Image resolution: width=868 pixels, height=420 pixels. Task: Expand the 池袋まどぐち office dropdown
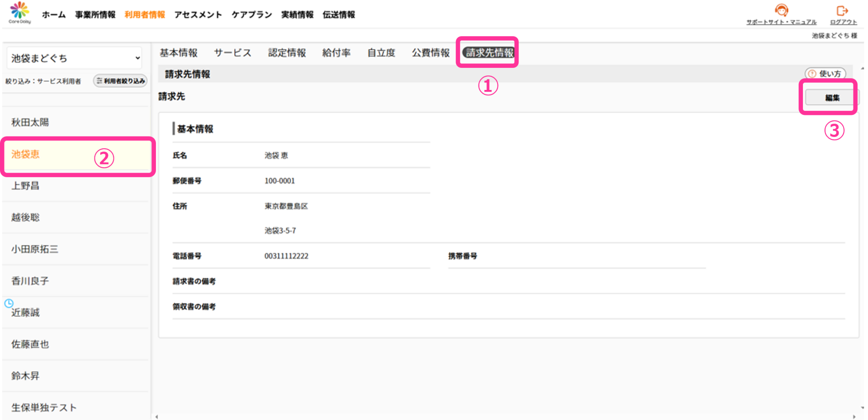75,58
